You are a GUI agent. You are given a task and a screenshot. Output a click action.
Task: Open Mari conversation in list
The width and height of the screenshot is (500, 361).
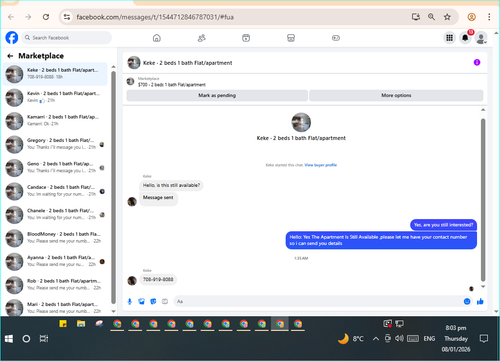tap(55, 307)
